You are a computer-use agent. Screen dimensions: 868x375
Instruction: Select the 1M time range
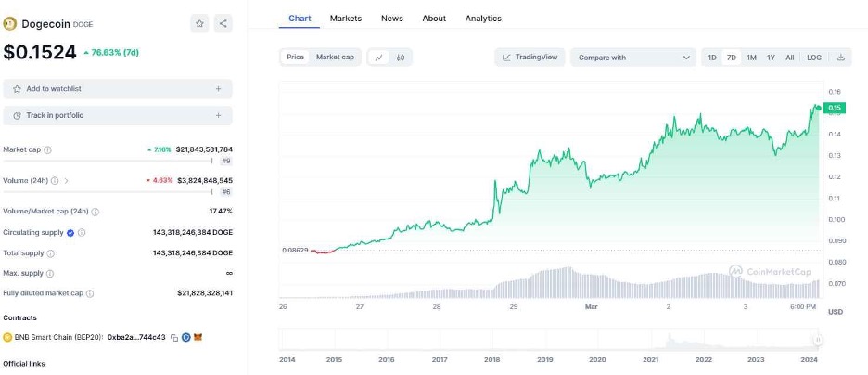(x=751, y=58)
